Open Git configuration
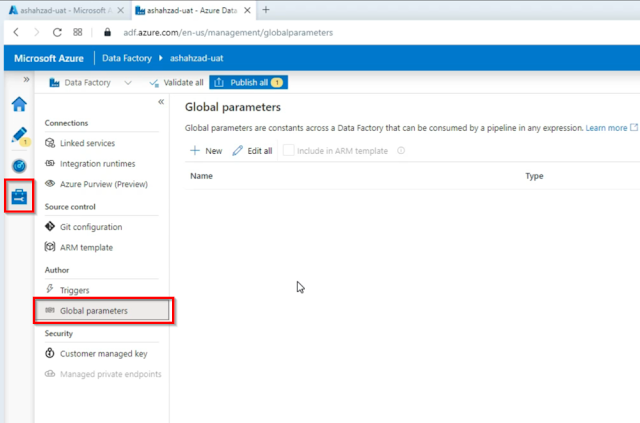The image size is (640, 423). [x=91, y=227]
